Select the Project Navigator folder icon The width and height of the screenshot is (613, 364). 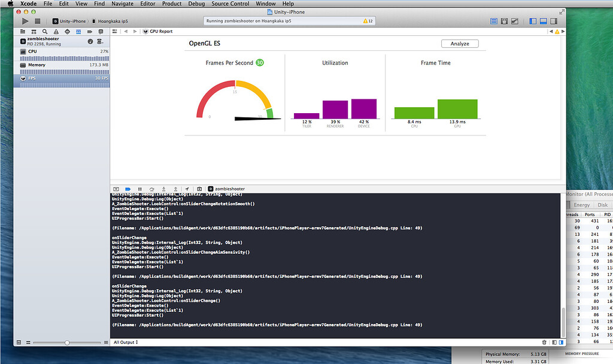[x=23, y=31]
